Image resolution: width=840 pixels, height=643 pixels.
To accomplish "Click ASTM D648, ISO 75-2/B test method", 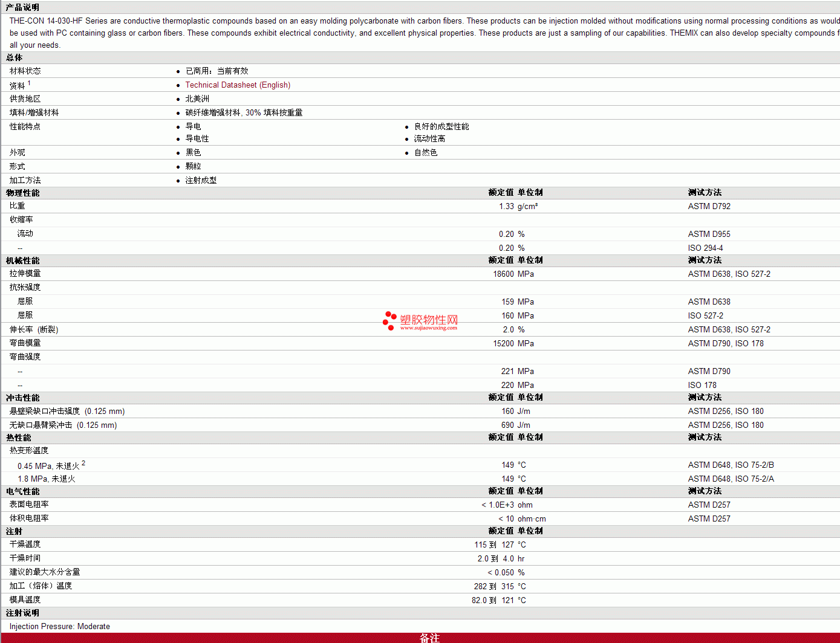I will [x=731, y=465].
